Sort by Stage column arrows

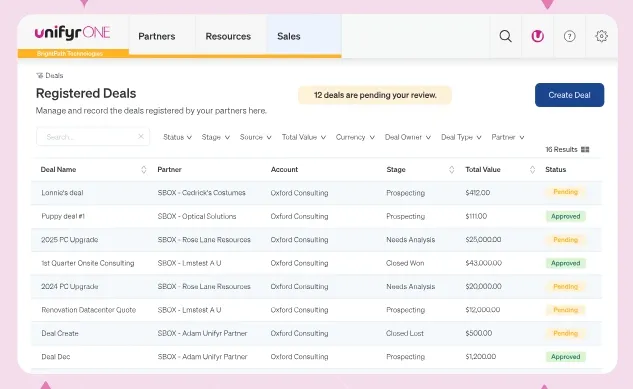451,169
